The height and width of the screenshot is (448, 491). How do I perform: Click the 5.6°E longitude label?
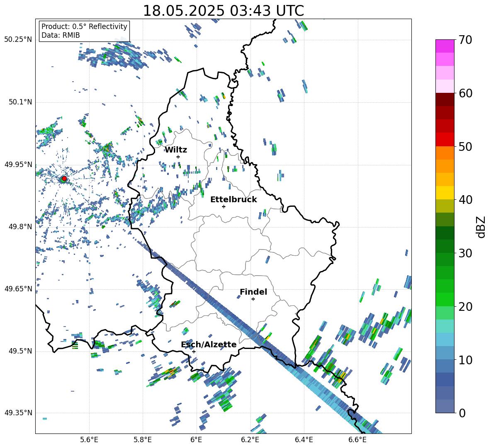click(x=89, y=440)
